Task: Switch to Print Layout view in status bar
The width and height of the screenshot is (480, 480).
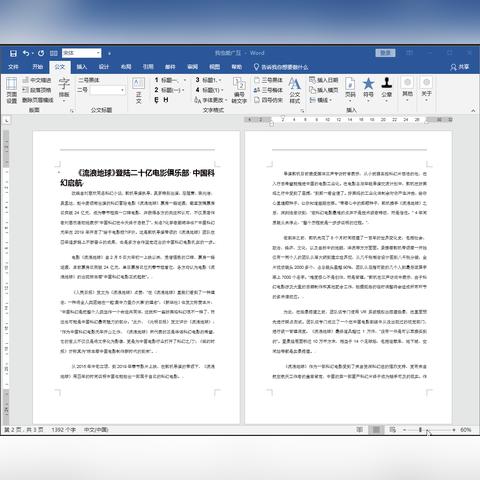Action: pyautogui.click(x=376, y=430)
